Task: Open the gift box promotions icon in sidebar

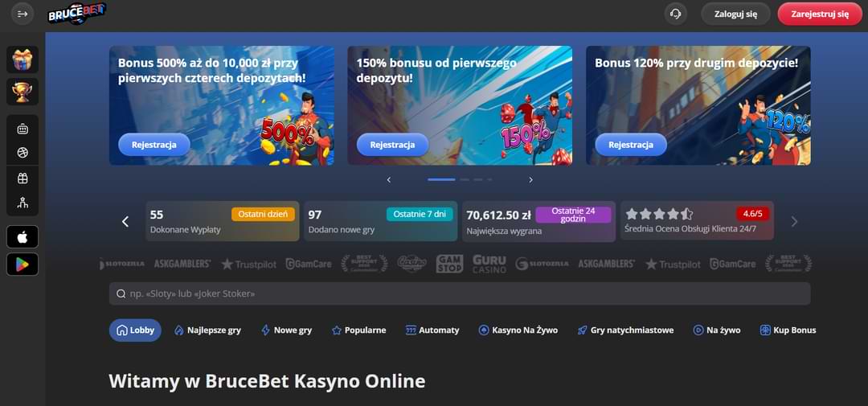Action: pyautogui.click(x=23, y=59)
